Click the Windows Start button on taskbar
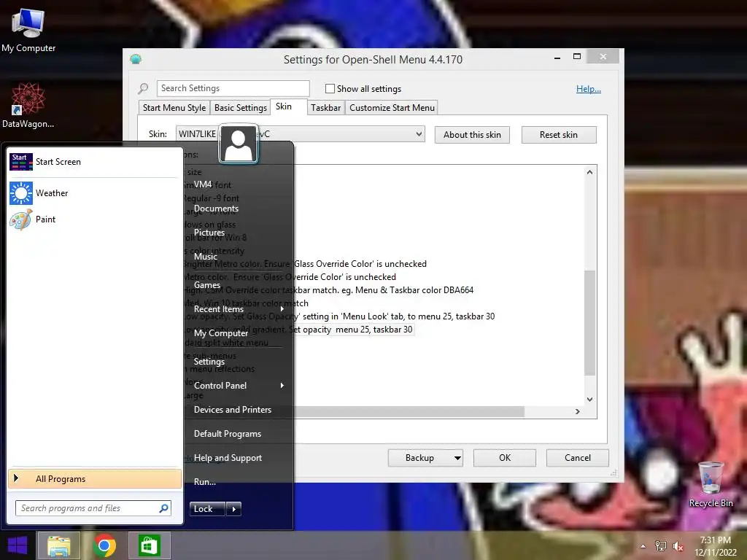747x560 pixels. pos(18,545)
